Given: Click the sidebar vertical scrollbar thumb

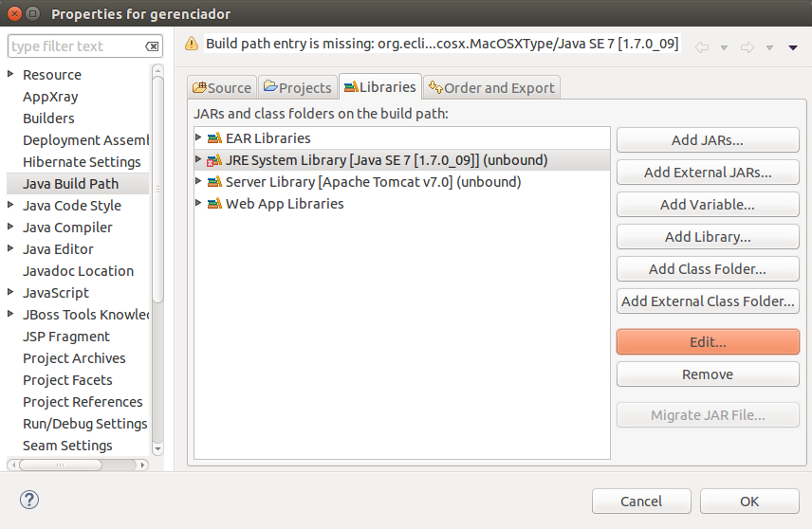Looking at the screenshot, I should [x=158, y=189].
